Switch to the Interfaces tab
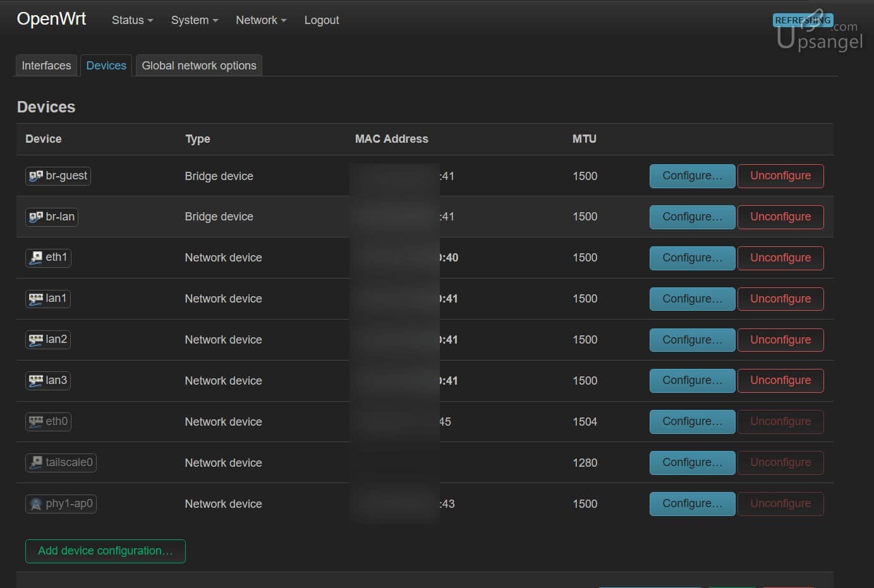Viewport: 874px width, 588px height. coord(46,66)
